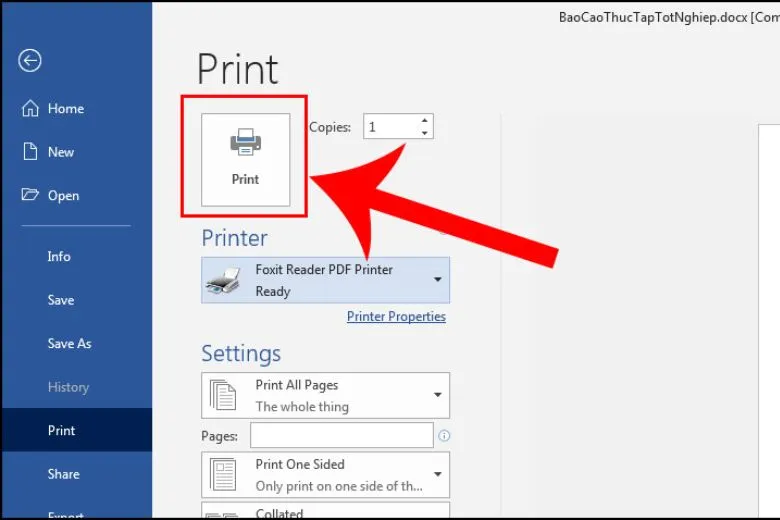The image size is (780, 520).
Task: Click the Print One Sided page icon
Action: tap(222, 474)
